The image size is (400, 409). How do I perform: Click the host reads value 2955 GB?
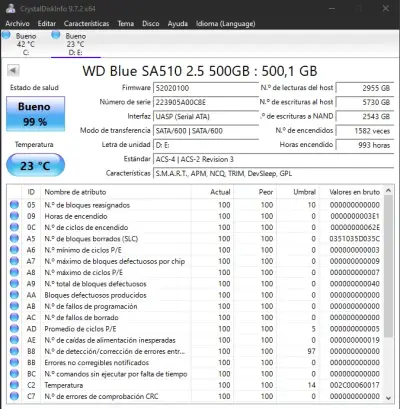coord(365,88)
